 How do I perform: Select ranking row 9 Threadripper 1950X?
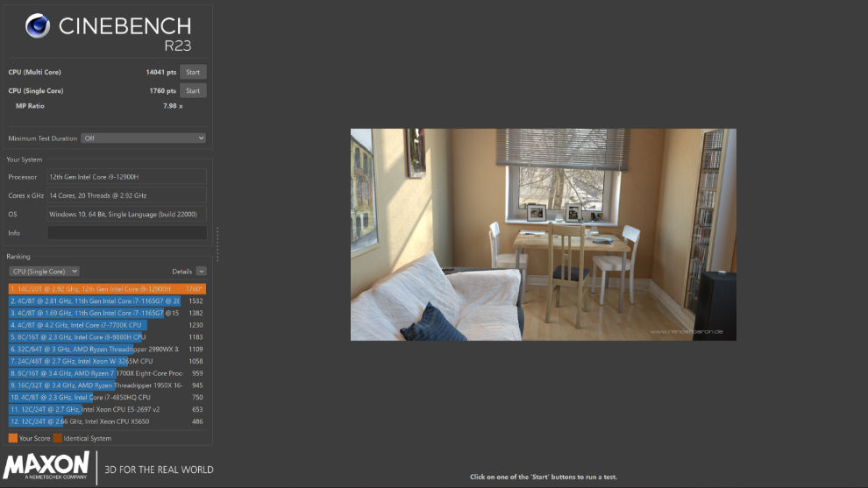[107, 385]
